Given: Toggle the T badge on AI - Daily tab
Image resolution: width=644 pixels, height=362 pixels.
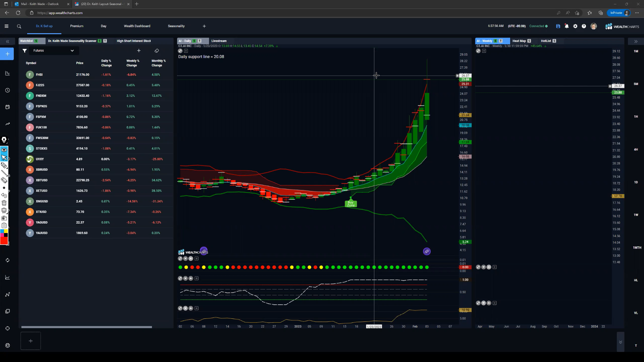Looking at the screenshot, I should tap(200, 41).
